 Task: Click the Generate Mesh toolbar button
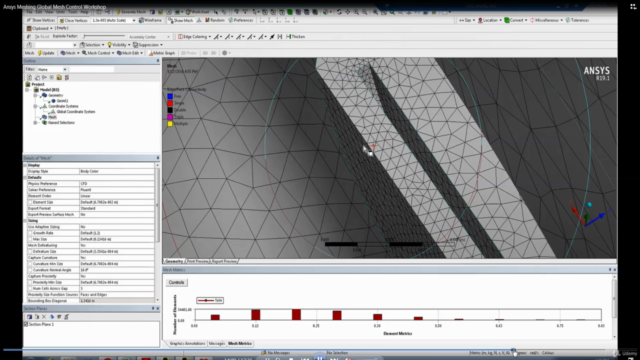[x=132, y=12]
